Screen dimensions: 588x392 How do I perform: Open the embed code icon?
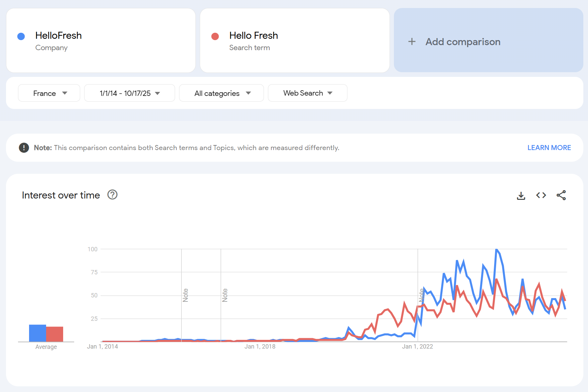(541, 195)
